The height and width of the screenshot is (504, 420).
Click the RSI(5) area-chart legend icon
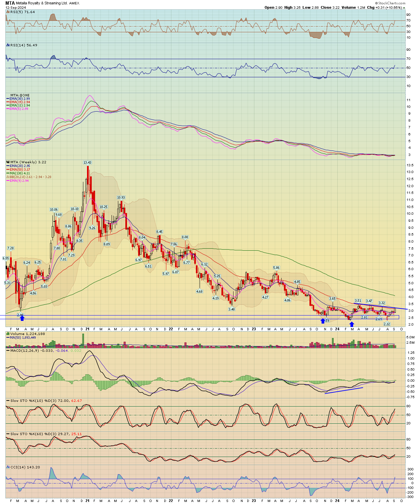[x=8, y=12]
